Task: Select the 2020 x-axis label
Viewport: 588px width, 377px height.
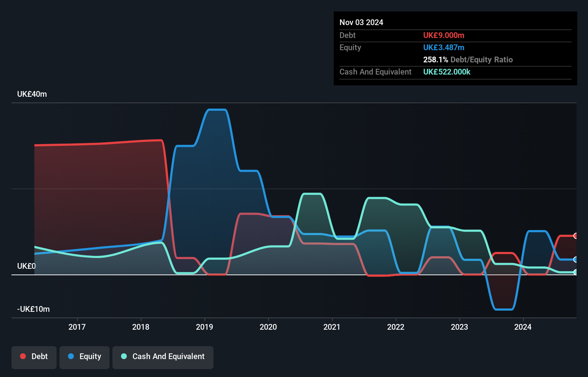Action: (x=268, y=327)
